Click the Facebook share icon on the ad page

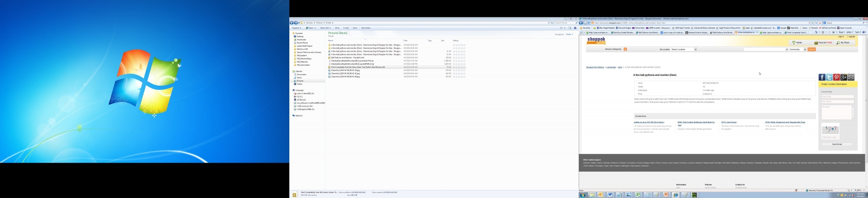coord(822,77)
